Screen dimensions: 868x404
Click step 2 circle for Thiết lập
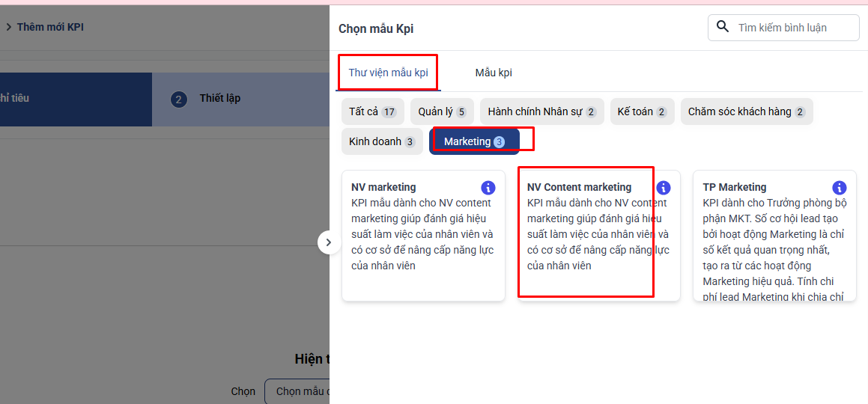(178, 100)
